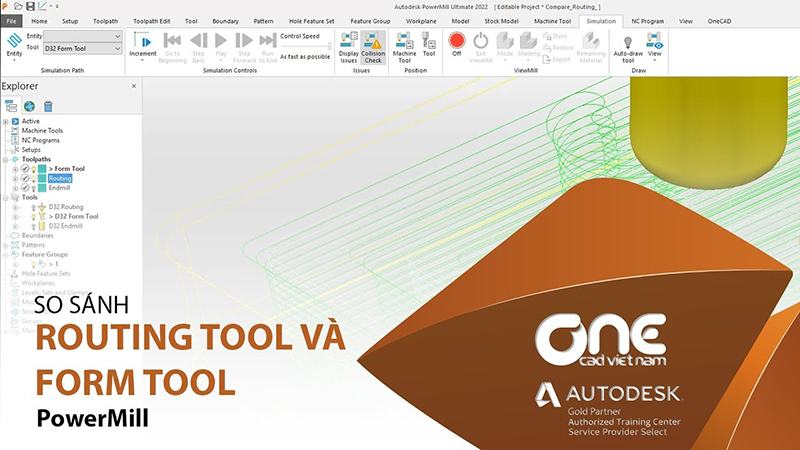800x450 pixels.
Task: Click the Display Issues icon
Action: (x=349, y=40)
